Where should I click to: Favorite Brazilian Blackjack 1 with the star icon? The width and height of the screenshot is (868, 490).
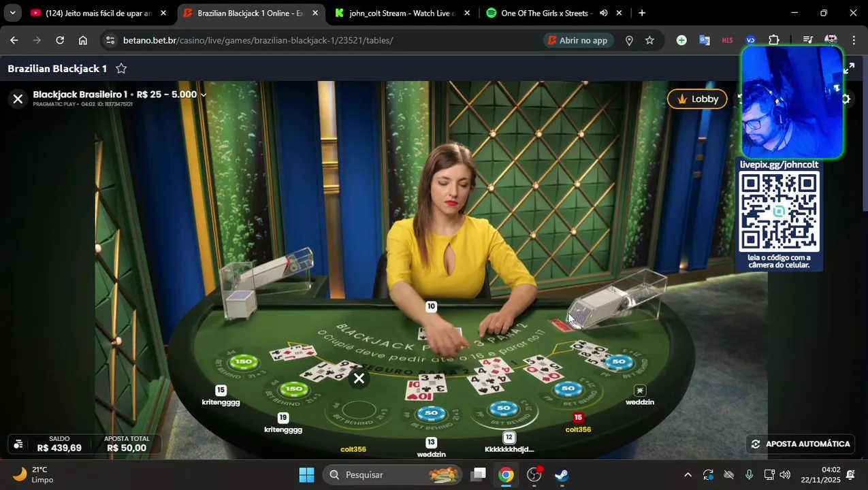[121, 69]
